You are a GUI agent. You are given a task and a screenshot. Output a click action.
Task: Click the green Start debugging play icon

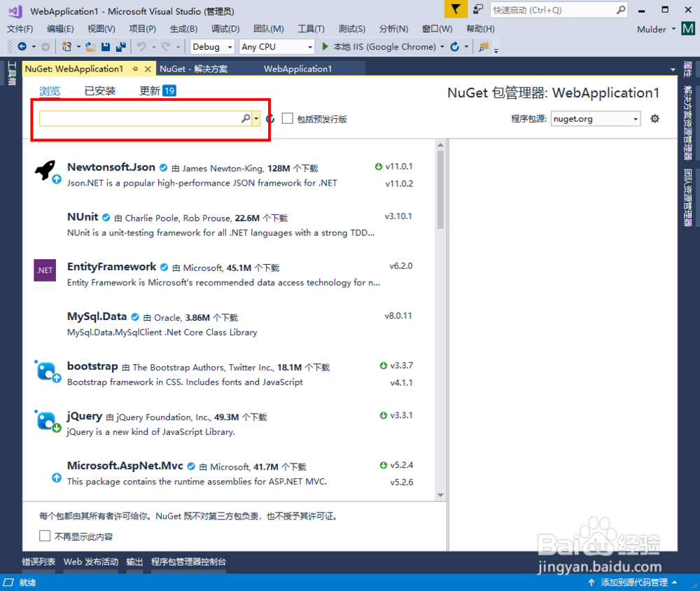[x=325, y=46]
